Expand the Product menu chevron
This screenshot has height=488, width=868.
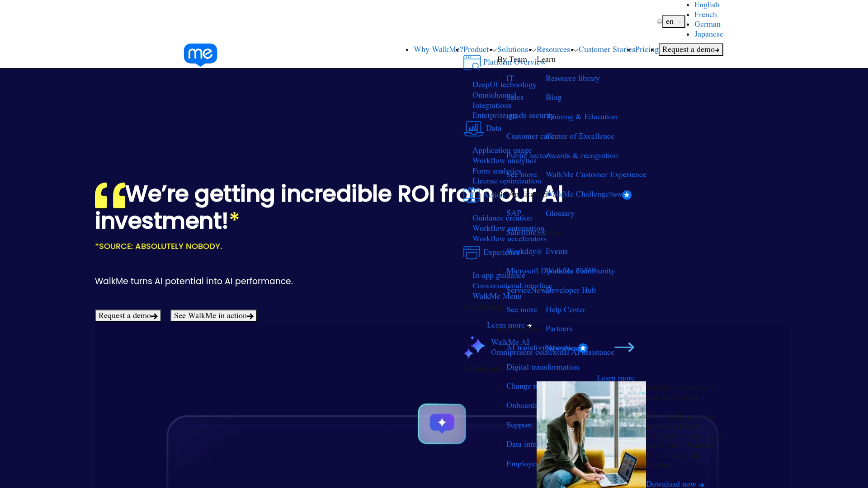495,50
